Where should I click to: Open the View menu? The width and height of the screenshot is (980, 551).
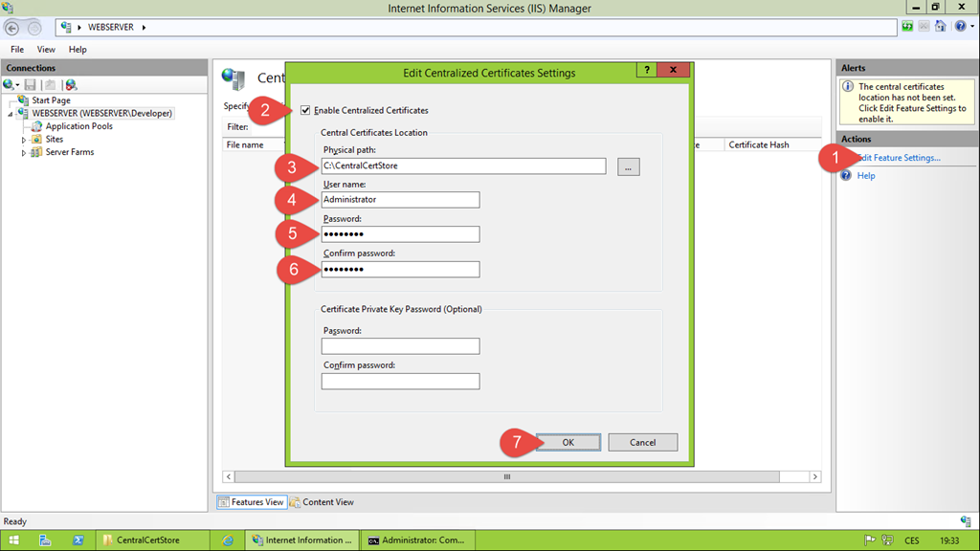click(x=46, y=50)
